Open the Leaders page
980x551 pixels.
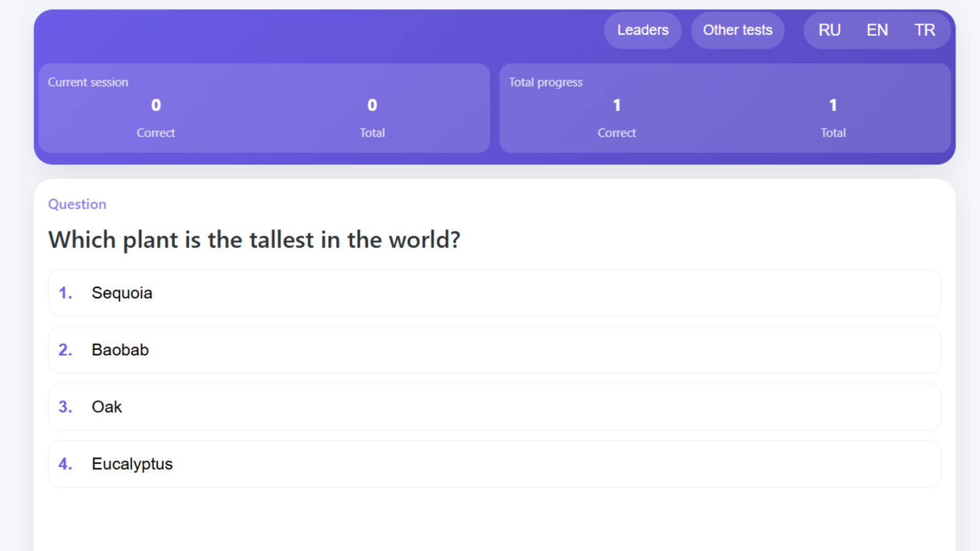643,30
